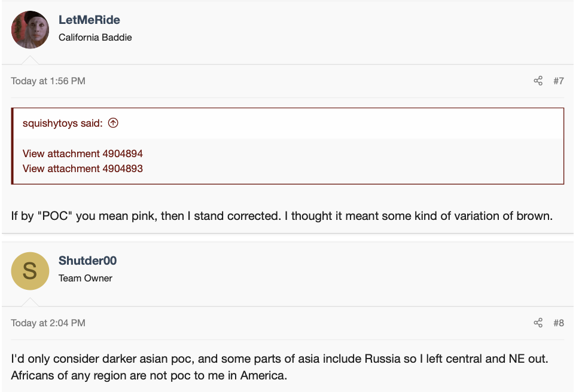This screenshot has height=392, width=579.
Task: Open the #7 post permalink
Action: tap(558, 81)
